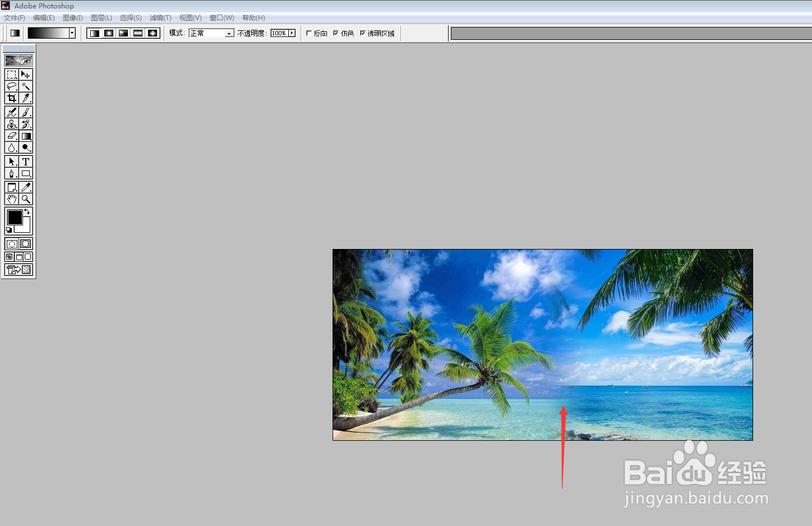
Task: Switch to Full Screen Mode
Action: pos(28,257)
